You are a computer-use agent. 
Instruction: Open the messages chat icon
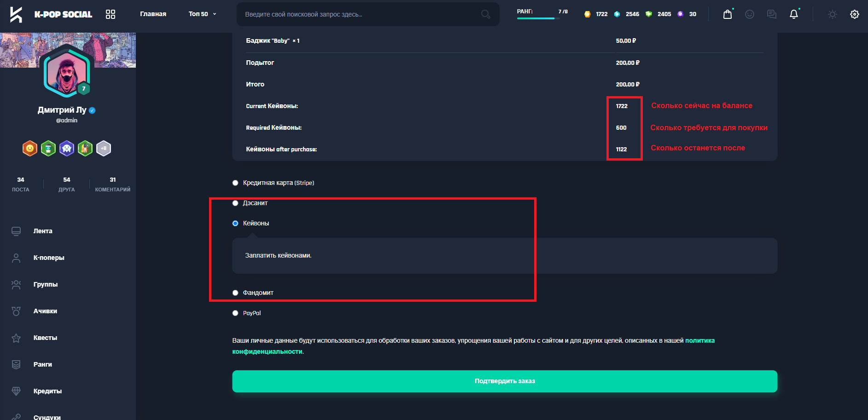(x=771, y=14)
